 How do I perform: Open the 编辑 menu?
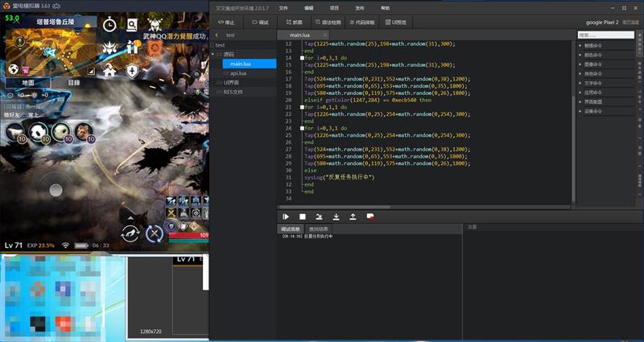click(309, 8)
